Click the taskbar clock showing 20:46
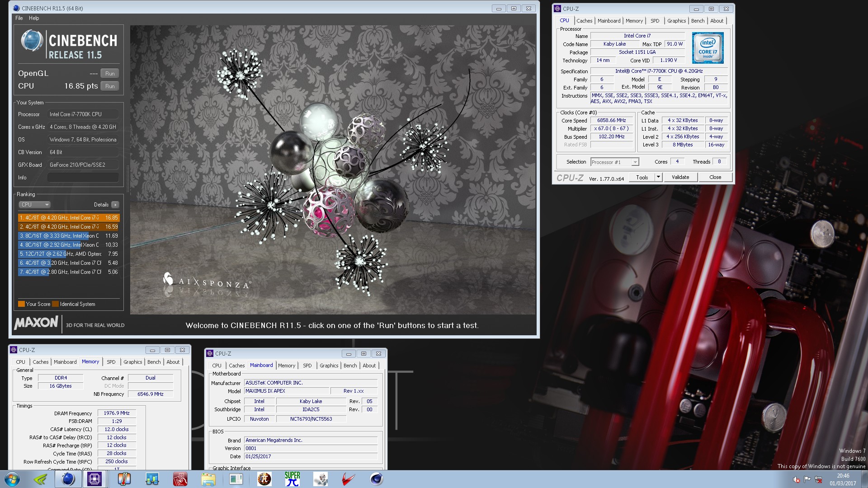The image size is (868, 488). point(843,479)
